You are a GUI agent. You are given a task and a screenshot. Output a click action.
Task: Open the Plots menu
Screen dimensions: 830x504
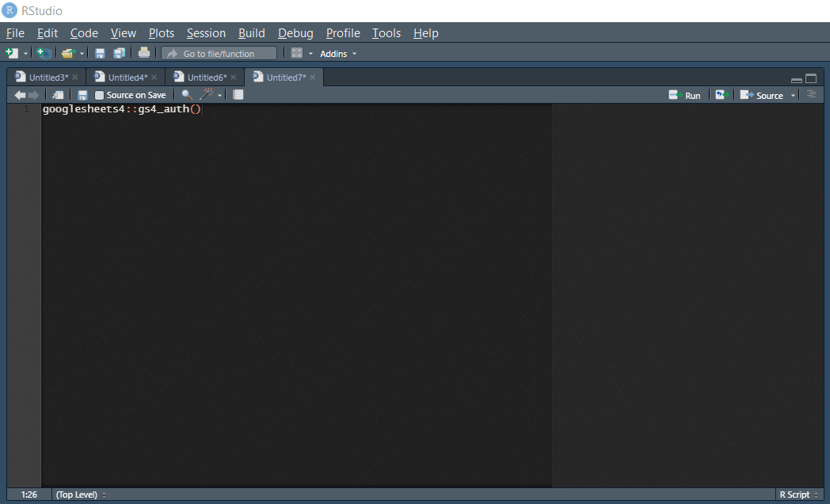coord(162,32)
